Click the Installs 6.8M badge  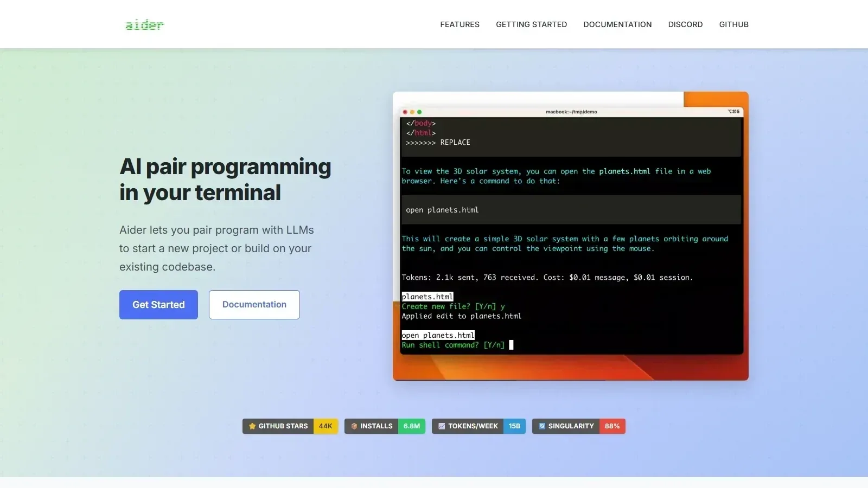[x=385, y=426]
